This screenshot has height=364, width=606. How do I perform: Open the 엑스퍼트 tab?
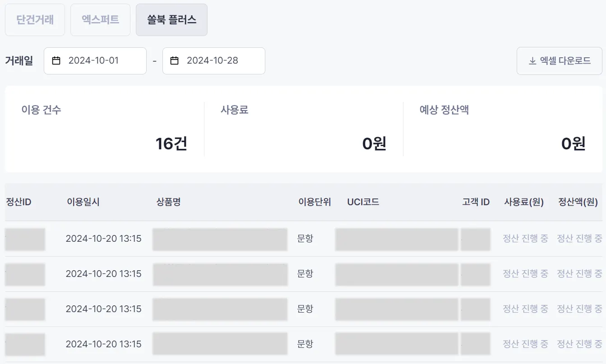coord(100,20)
